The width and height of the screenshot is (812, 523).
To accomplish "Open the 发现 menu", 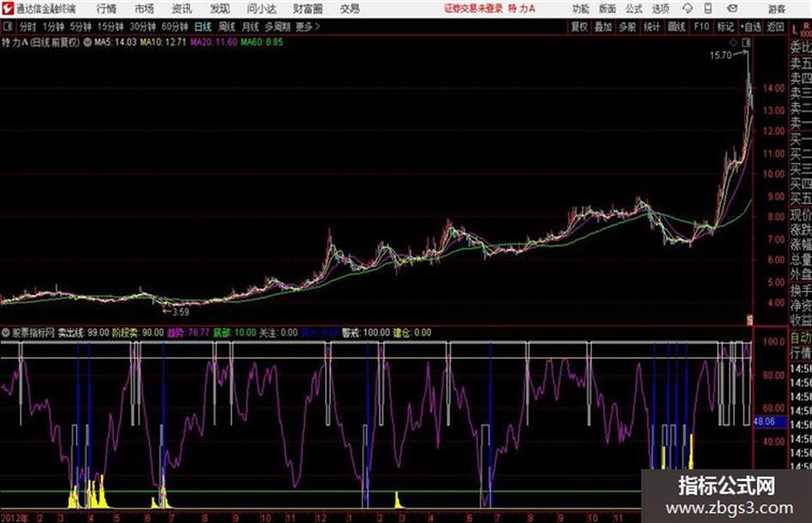I will click(x=220, y=9).
